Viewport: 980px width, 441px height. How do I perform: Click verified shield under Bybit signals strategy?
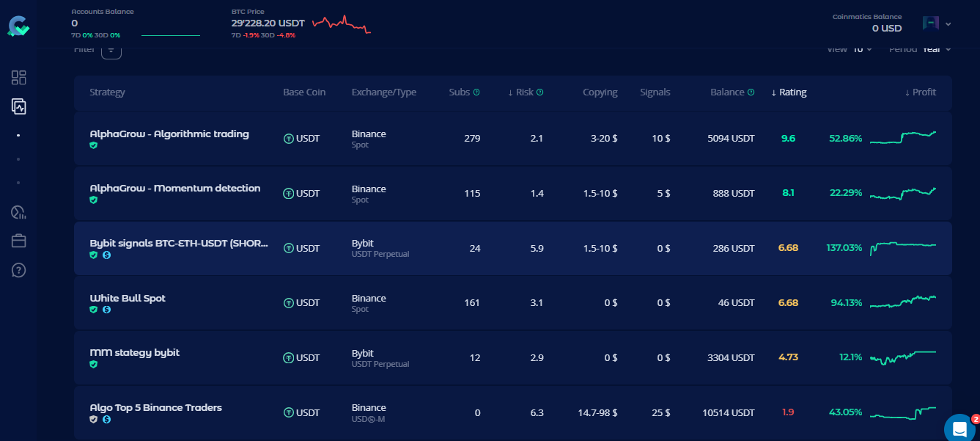coord(93,255)
